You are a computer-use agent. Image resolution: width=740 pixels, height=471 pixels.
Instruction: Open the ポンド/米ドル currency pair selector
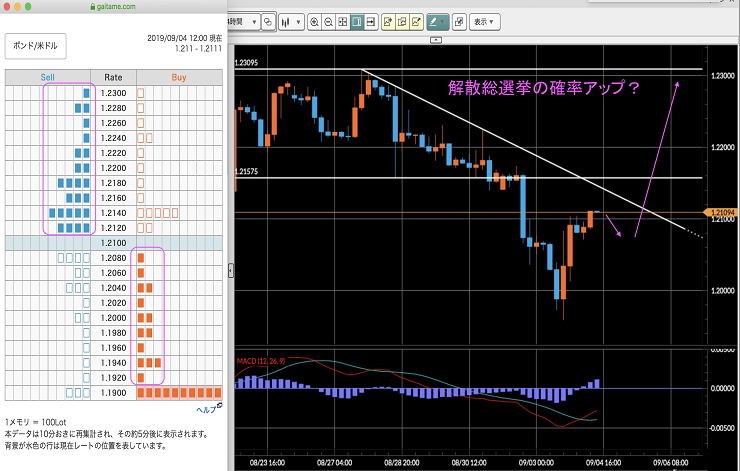tap(35, 46)
